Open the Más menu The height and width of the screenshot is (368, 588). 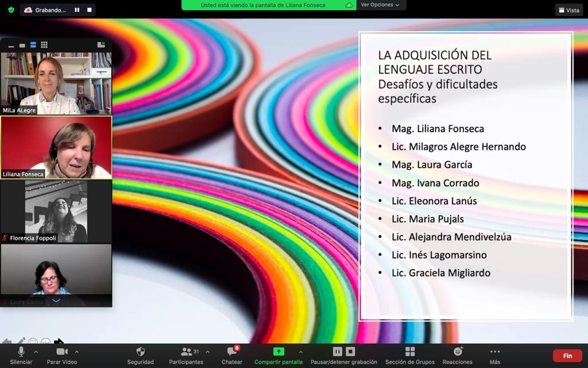point(494,355)
